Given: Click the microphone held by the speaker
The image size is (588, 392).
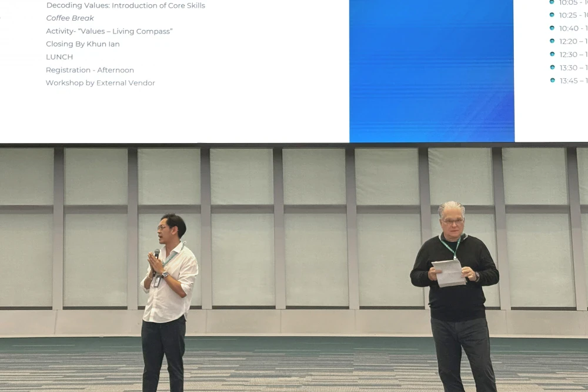Looking at the screenshot, I should click(x=156, y=255).
